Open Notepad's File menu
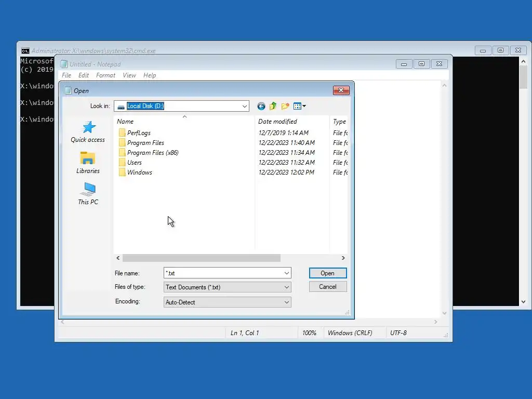Image resolution: width=532 pixels, height=399 pixels. [x=66, y=75]
